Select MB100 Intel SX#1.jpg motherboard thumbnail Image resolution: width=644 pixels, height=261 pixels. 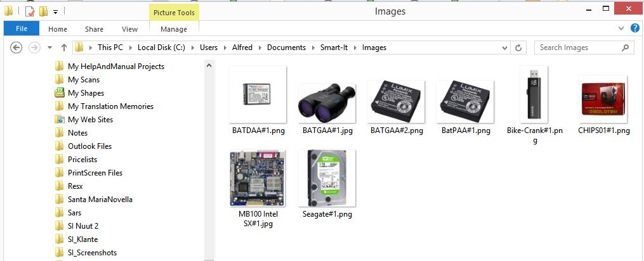[x=258, y=178]
